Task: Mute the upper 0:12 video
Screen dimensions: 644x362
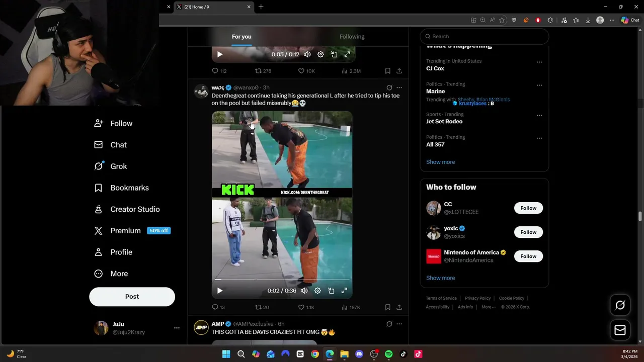Action: [307, 54]
